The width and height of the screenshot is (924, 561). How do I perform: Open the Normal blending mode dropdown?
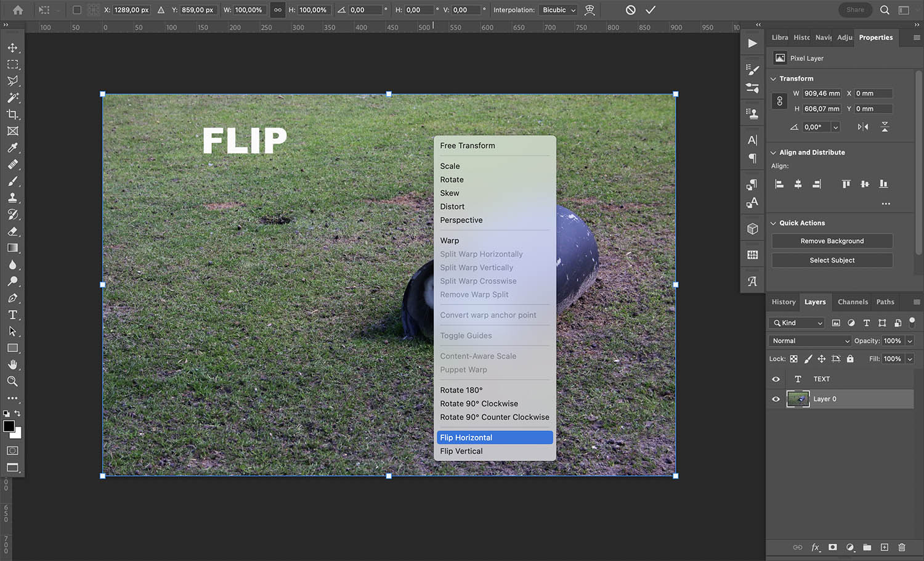tap(809, 340)
